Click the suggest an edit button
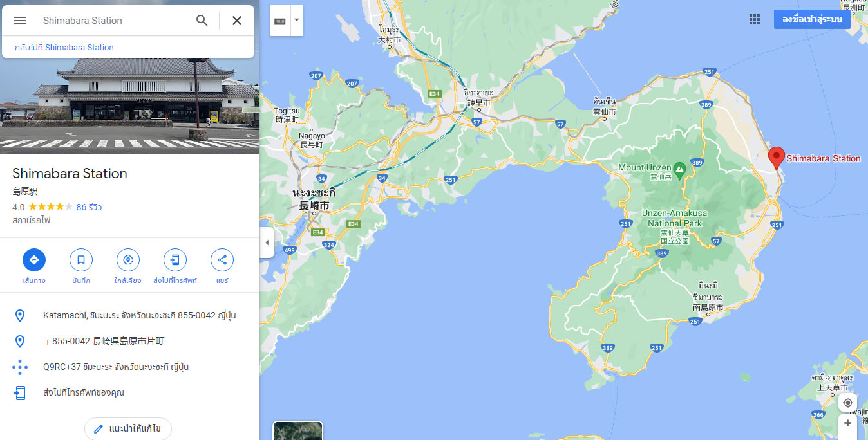Viewport: 868px width, 440px height. 127,428
